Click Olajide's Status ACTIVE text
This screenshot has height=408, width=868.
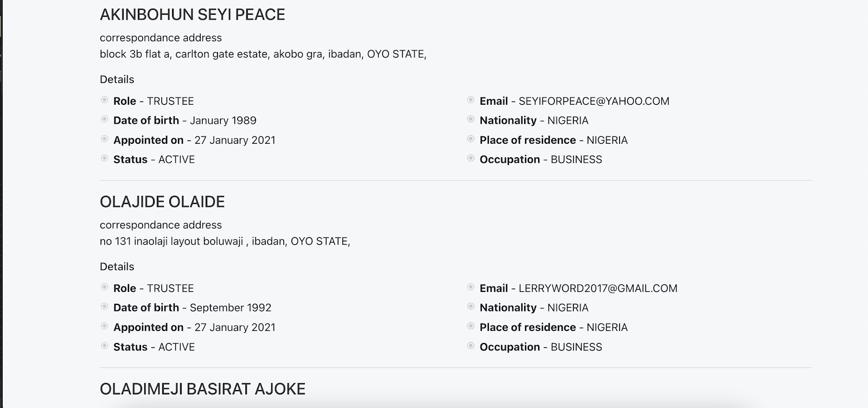pyautogui.click(x=154, y=347)
